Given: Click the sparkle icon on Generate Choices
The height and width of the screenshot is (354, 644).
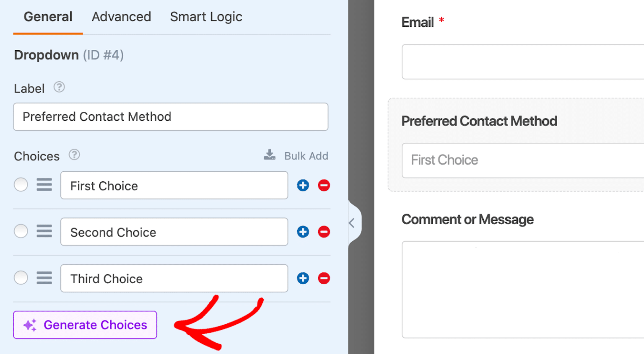Looking at the screenshot, I should [x=29, y=324].
